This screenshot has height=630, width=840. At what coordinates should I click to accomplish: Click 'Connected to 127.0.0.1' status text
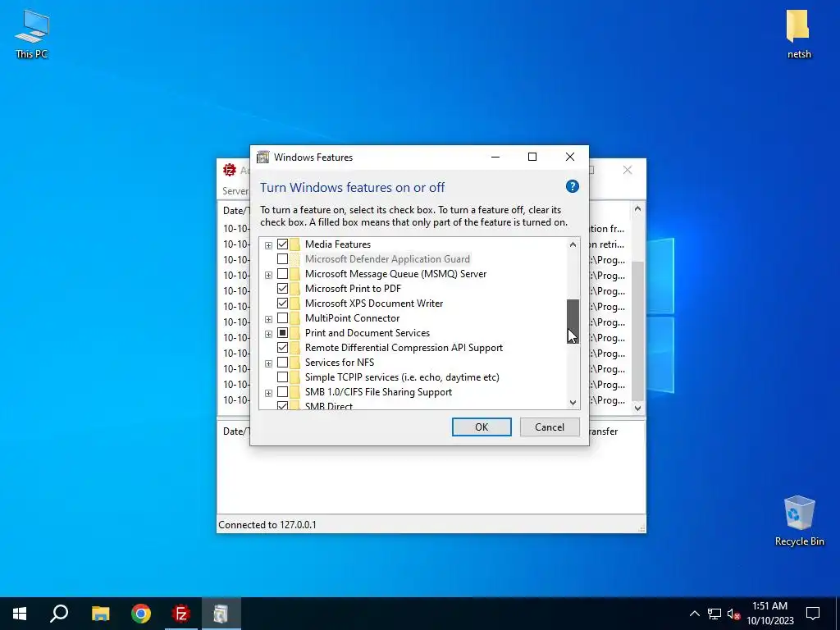pos(267,525)
